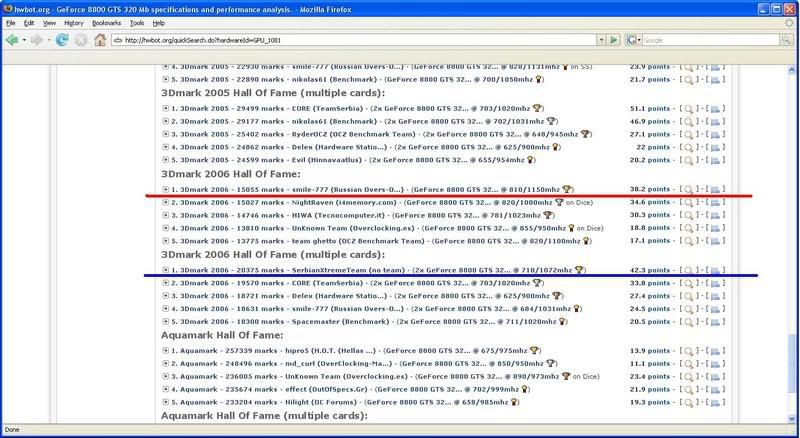Open screenshot icon for HIWA 14746 marks row
Image resolution: width=800 pixels, height=438 pixels.
point(715,215)
